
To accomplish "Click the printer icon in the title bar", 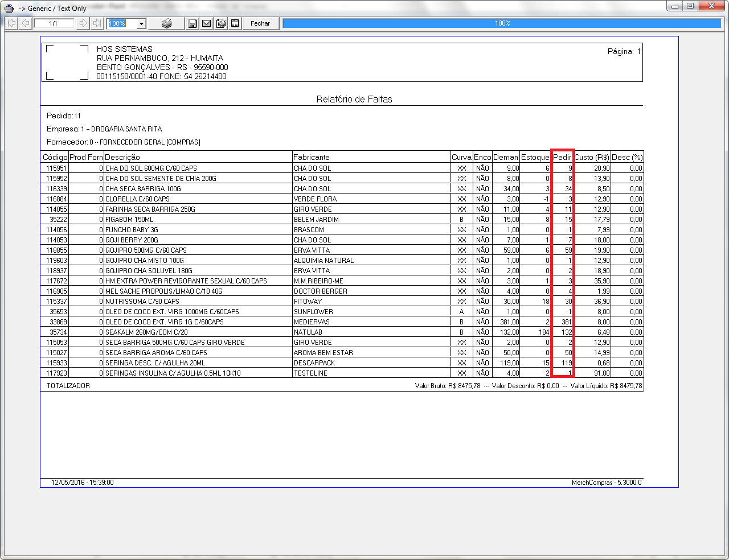I will coord(9,8).
